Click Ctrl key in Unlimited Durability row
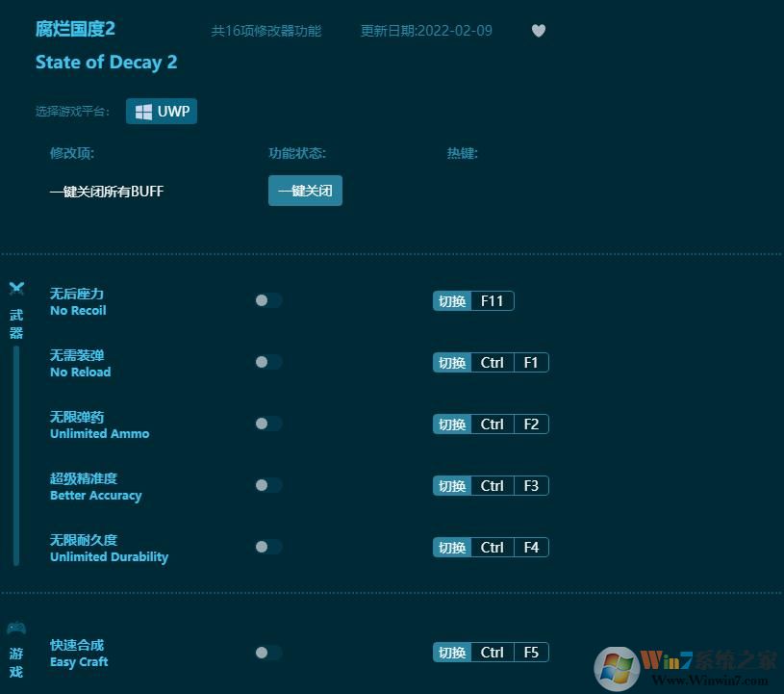The image size is (784, 694). click(x=492, y=548)
